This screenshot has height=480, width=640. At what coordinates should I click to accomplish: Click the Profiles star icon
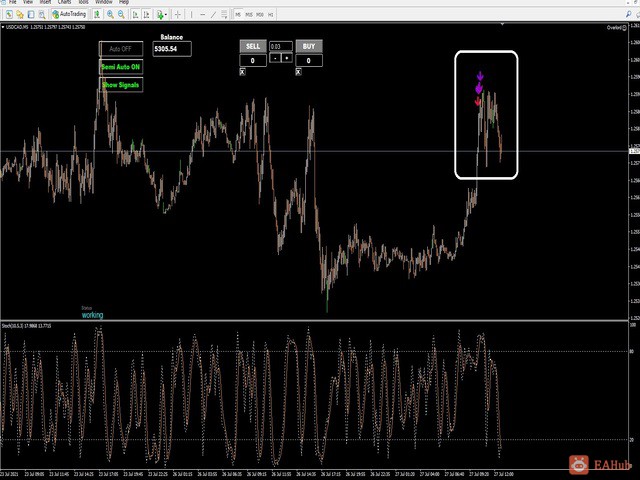click(20, 15)
